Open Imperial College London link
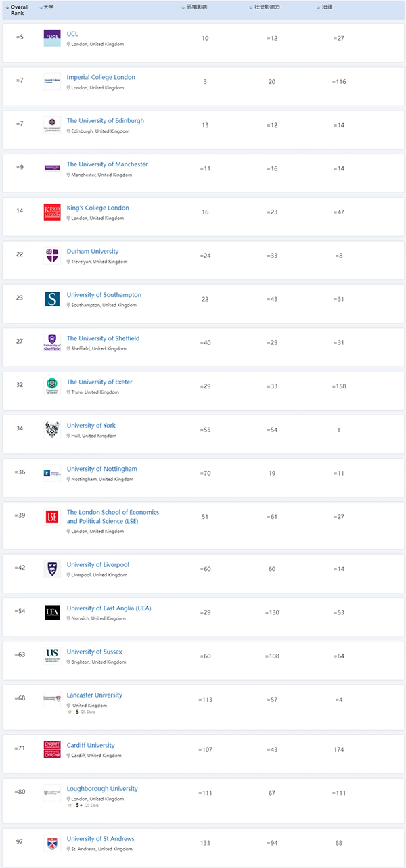Viewport: 406px width, 868px height. [101, 77]
